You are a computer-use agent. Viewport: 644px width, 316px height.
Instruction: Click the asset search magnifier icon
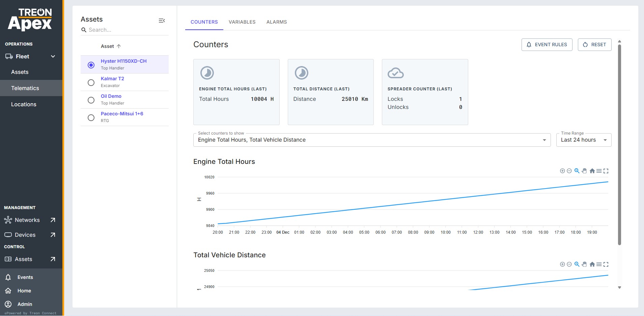84,30
